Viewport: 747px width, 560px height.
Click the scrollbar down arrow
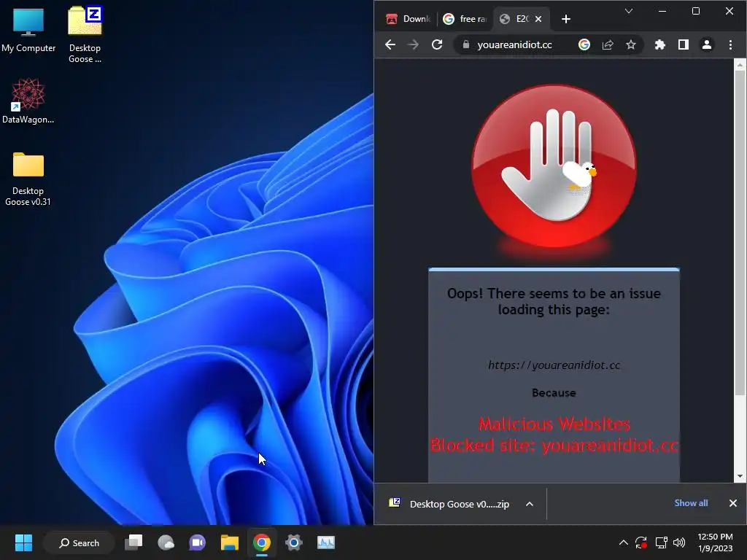pyautogui.click(x=740, y=475)
